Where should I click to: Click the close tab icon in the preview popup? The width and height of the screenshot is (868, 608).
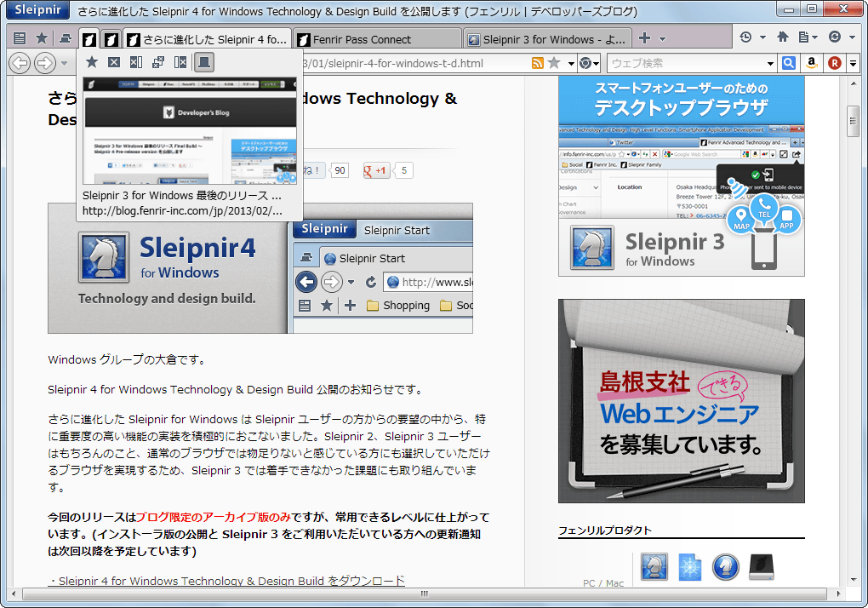click(x=114, y=62)
